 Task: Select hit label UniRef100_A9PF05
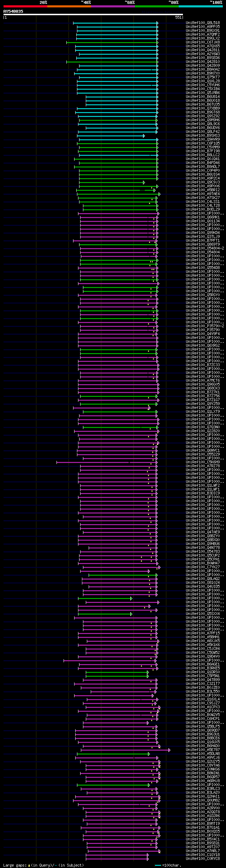click(x=203, y=27)
